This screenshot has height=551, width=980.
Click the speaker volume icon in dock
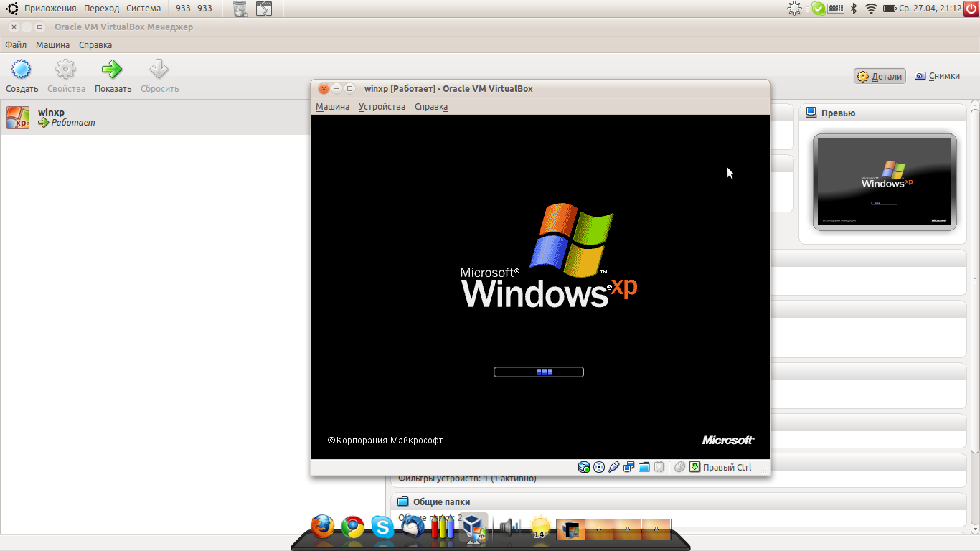[509, 527]
